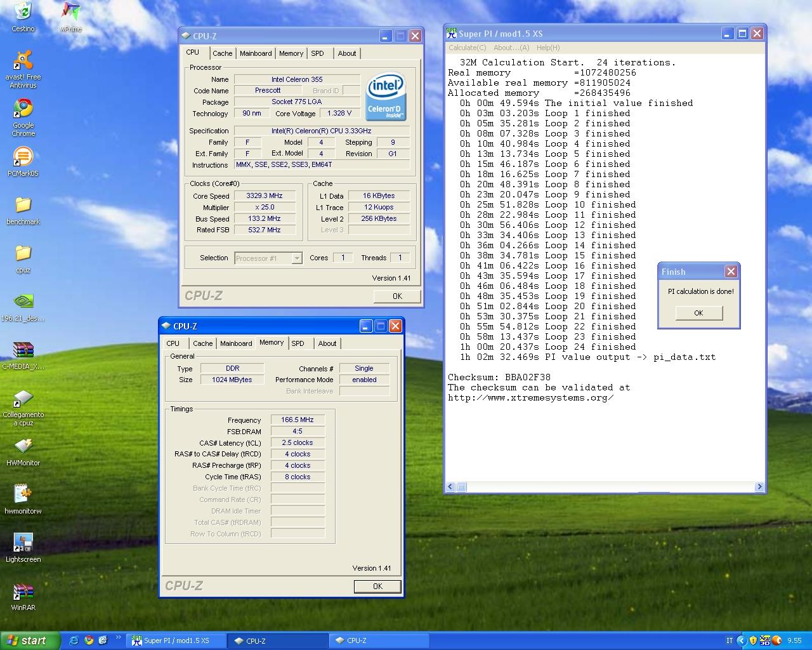This screenshot has width=812, height=650.
Task: Click the bottom CPU-Z window title icon
Action: [166, 326]
